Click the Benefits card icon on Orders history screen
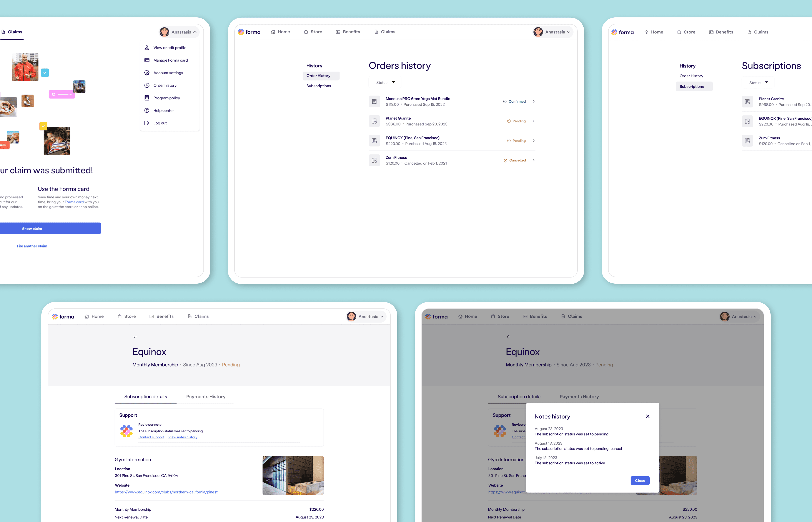 point(338,32)
